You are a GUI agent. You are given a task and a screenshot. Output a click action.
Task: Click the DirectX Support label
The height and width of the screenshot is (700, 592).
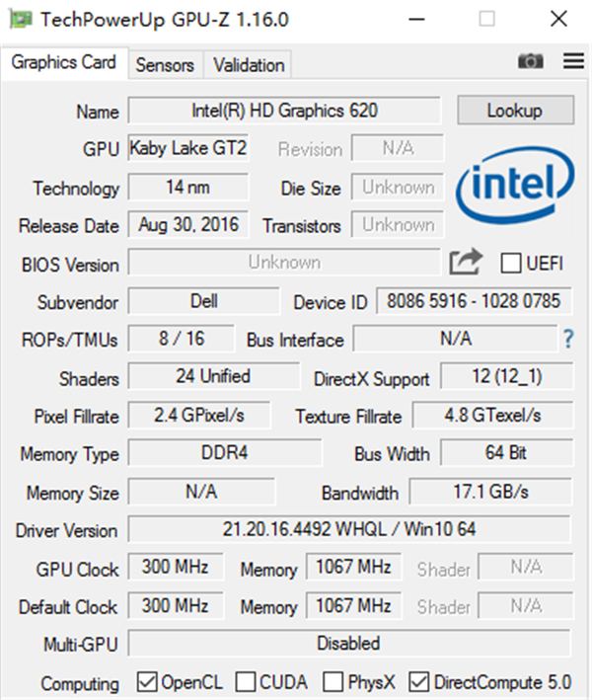tap(372, 379)
